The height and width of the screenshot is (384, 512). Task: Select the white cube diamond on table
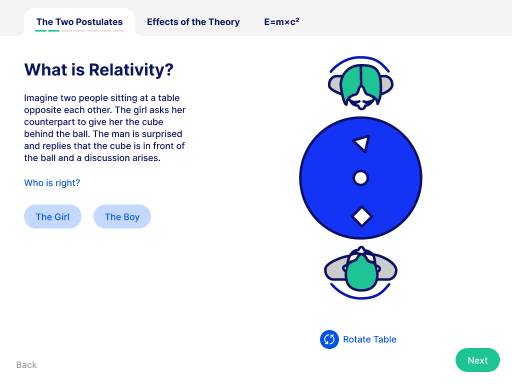click(362, 216)
